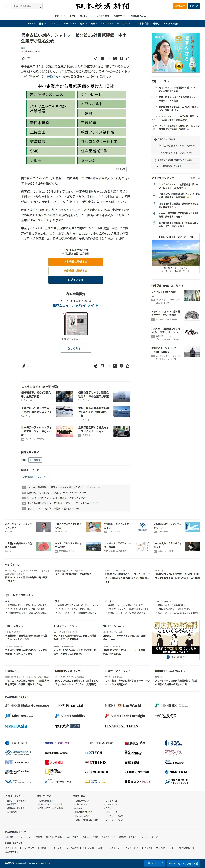This screenshot has width=205, height=868.
Task: Click the print icon below the membership box
Action: [96, 366]
